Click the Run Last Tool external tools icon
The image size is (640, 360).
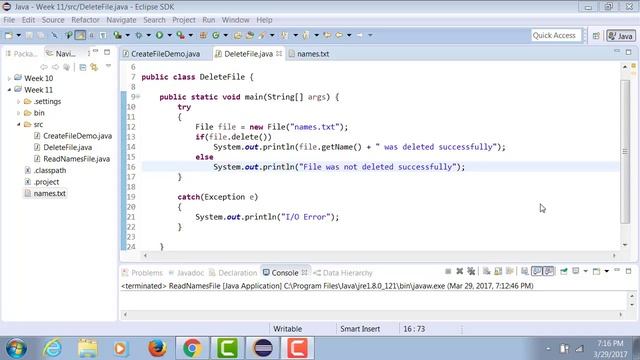click(x=180, y=36)
